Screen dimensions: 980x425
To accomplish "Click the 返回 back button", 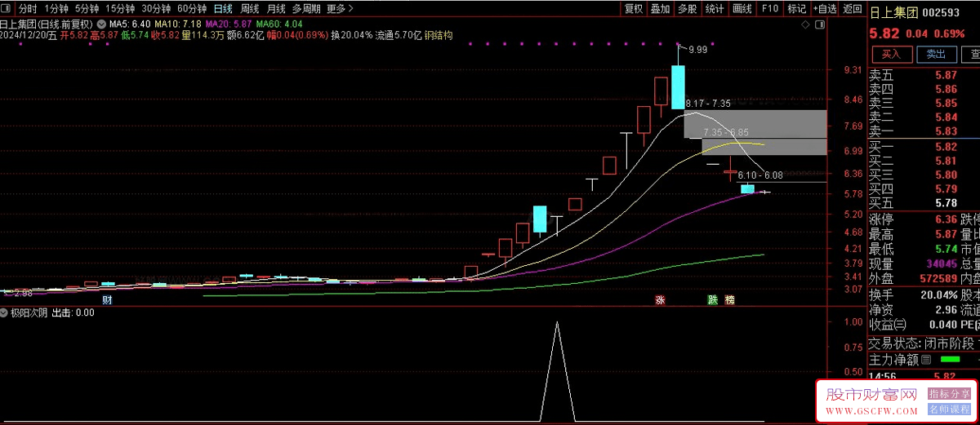I will (853, 9).
